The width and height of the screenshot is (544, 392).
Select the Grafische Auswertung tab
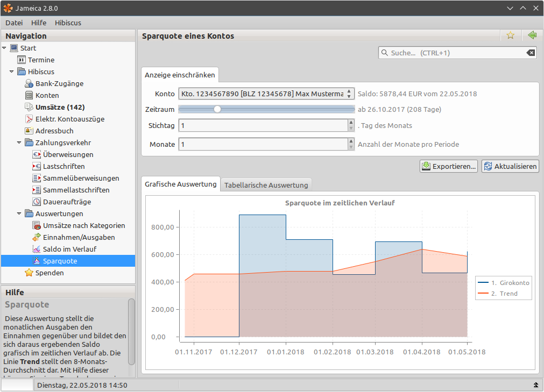[x=180, y=184]
